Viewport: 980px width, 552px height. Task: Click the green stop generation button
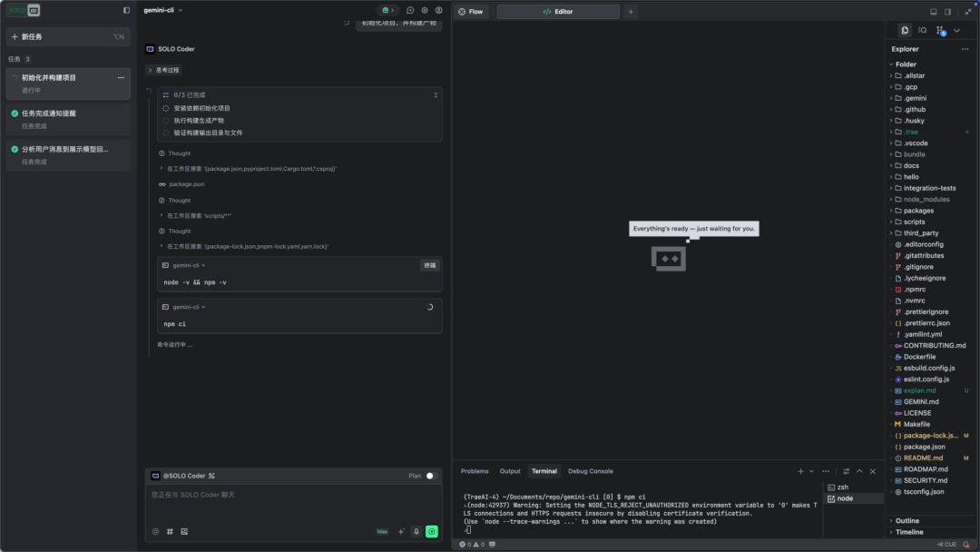point(432,531)
